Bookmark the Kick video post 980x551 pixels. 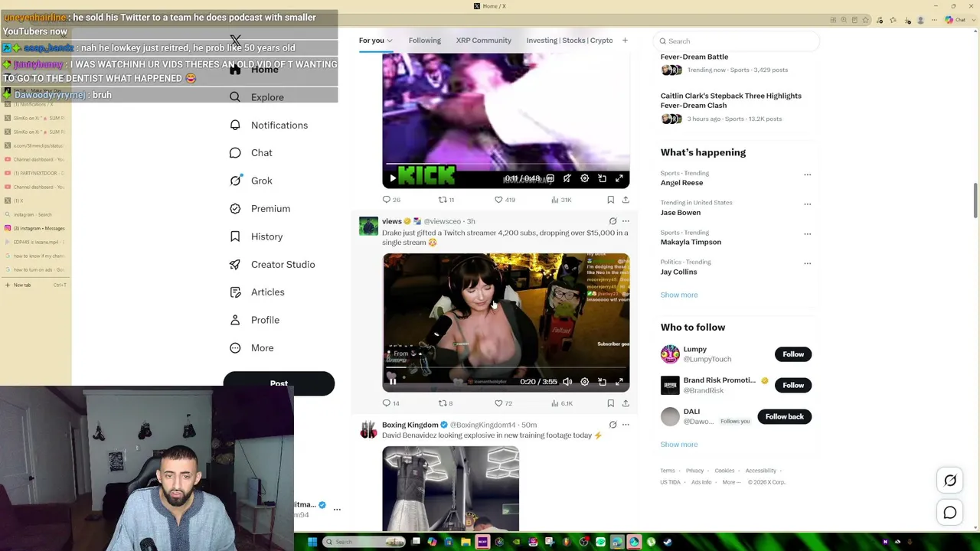(x=610, y=200)
